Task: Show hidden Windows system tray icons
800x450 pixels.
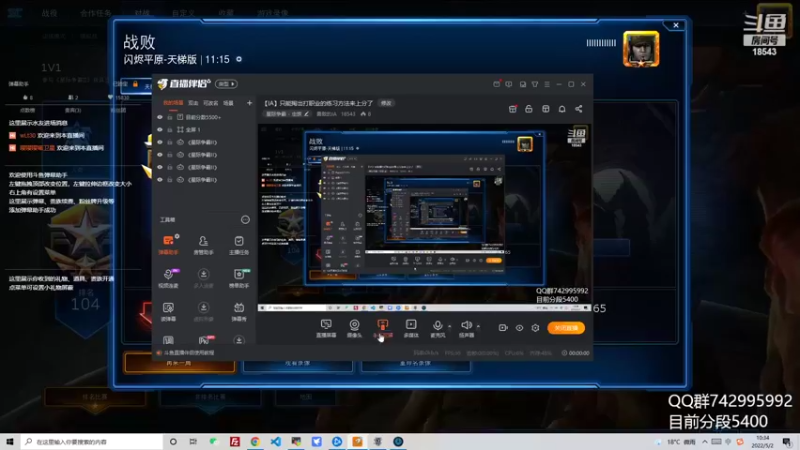Action: (x=705, y=442)
